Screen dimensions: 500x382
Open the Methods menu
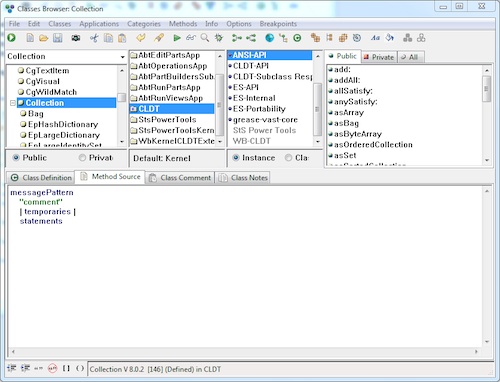point(183,24)
